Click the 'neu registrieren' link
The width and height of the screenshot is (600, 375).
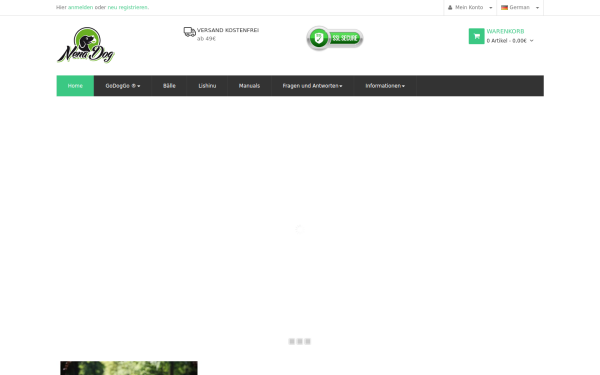click(x=127, y=7)
